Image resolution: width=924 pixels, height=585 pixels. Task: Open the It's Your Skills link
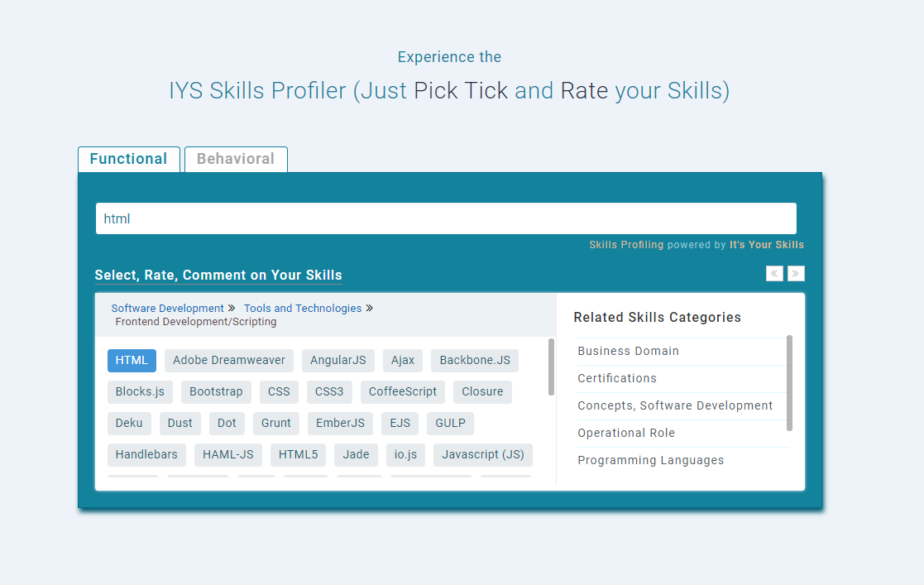(766, 244)
